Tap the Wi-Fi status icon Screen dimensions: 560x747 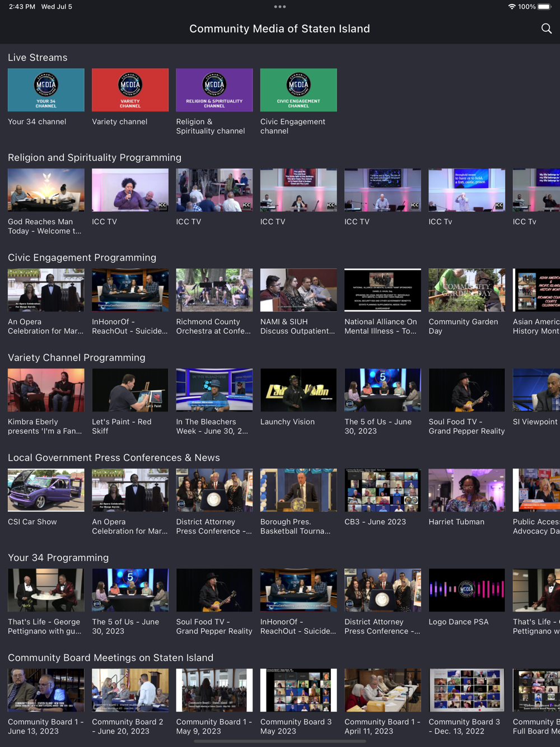coord(512,7)
